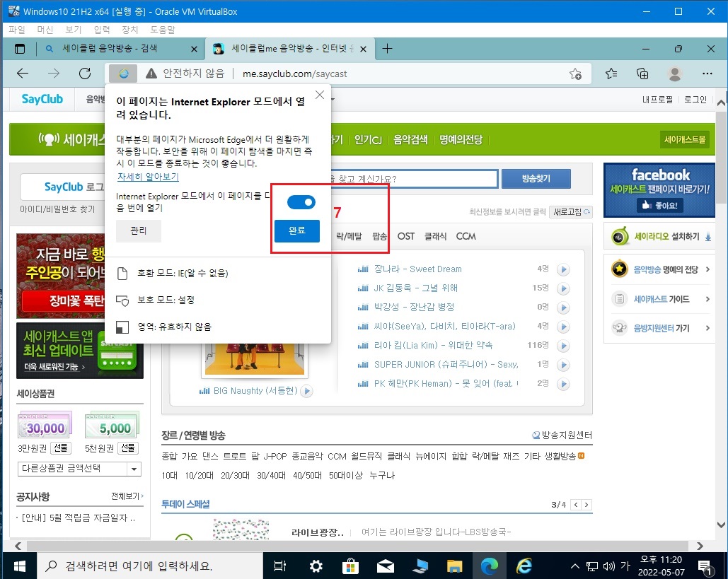Click the 방송찾기 search button
Image resolution: width=728 pixels, height=579 pixels.
536,179
